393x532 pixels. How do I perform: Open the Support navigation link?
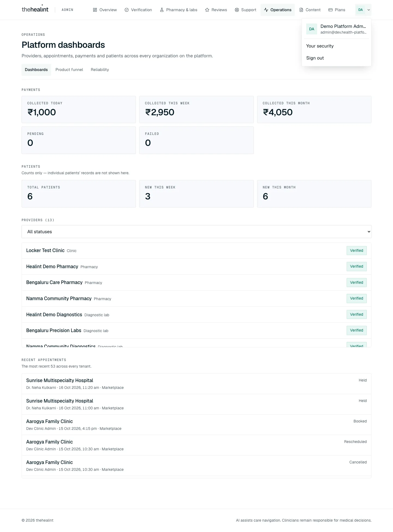(245, 10)
